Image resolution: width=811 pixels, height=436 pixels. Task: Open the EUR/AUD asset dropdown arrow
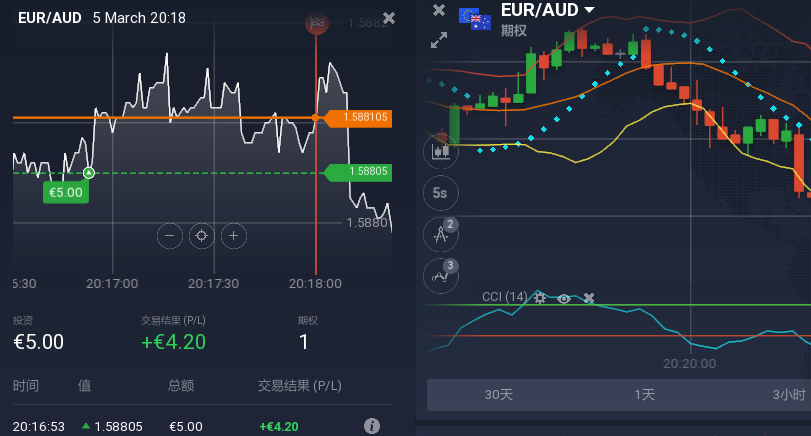coord(589,9)
